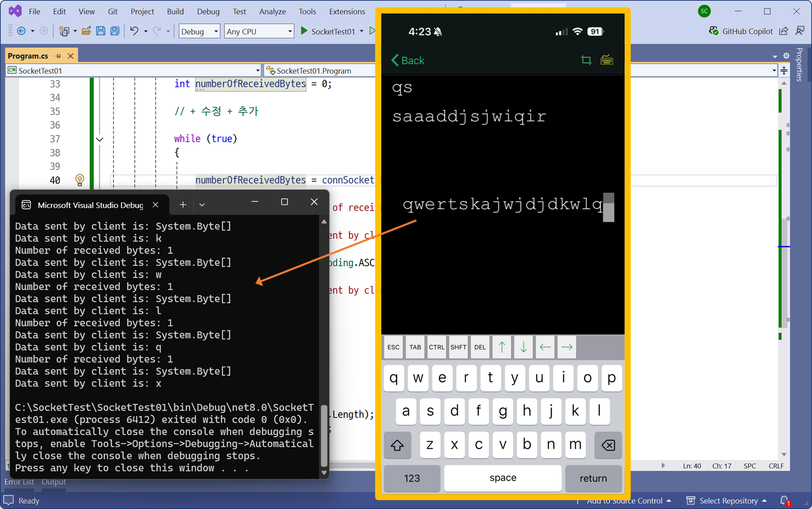Viewport: 812px width, 509px height.
Task: Pin the Program.cs tab
Action: (58, 56)
